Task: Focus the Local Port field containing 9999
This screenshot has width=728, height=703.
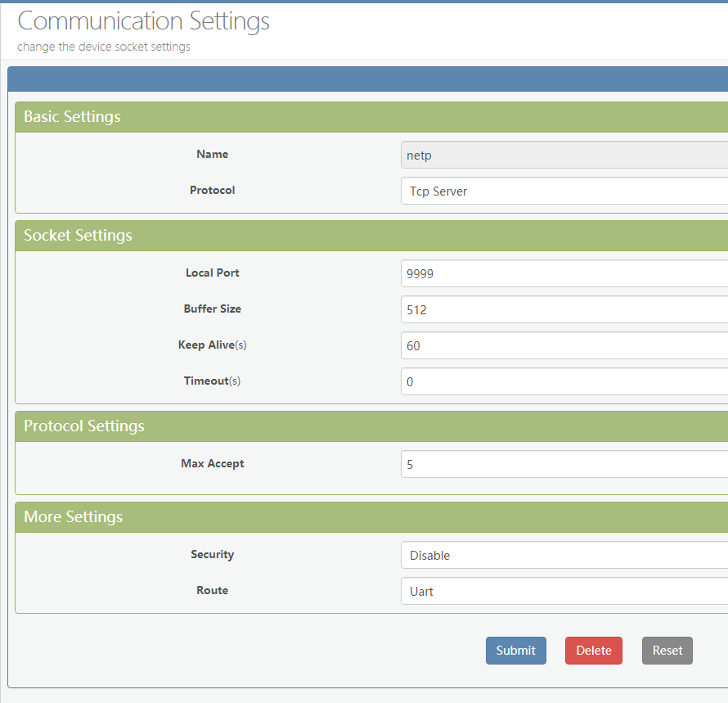Action: (564, 273)
